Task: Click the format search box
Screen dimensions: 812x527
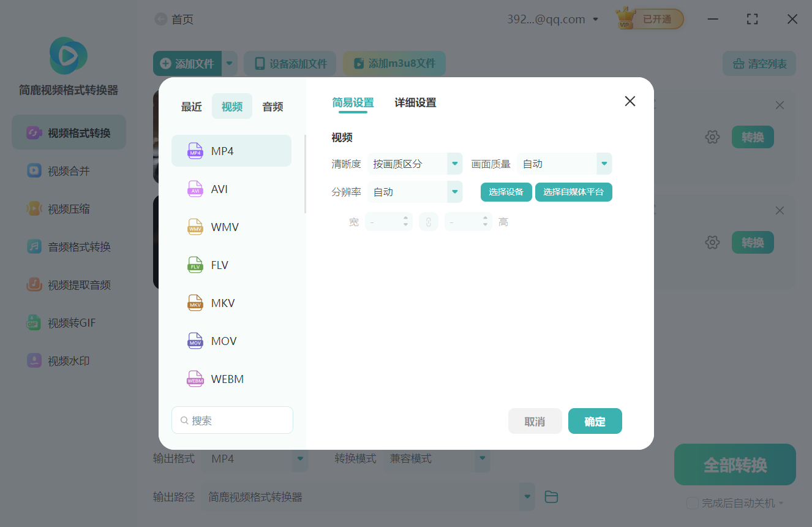Action: [x=232, y=420]
